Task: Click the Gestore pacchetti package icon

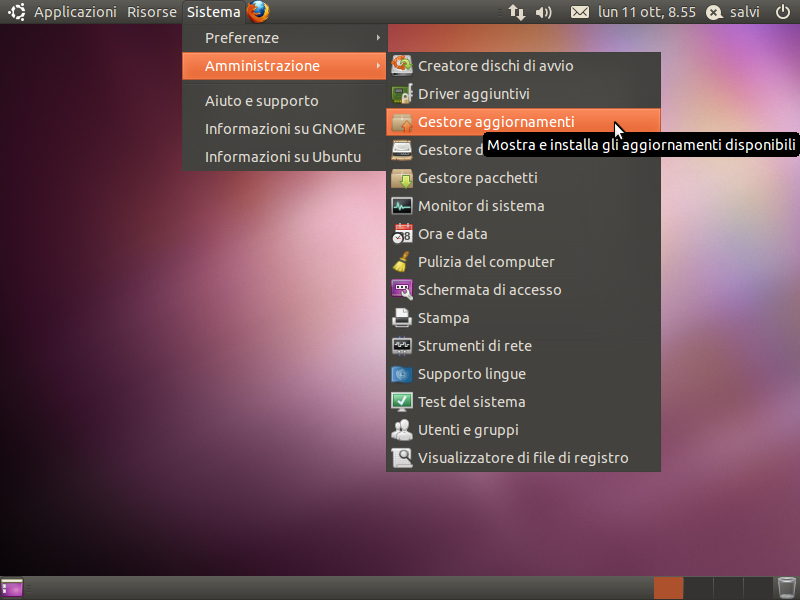Action: point(402,178)
